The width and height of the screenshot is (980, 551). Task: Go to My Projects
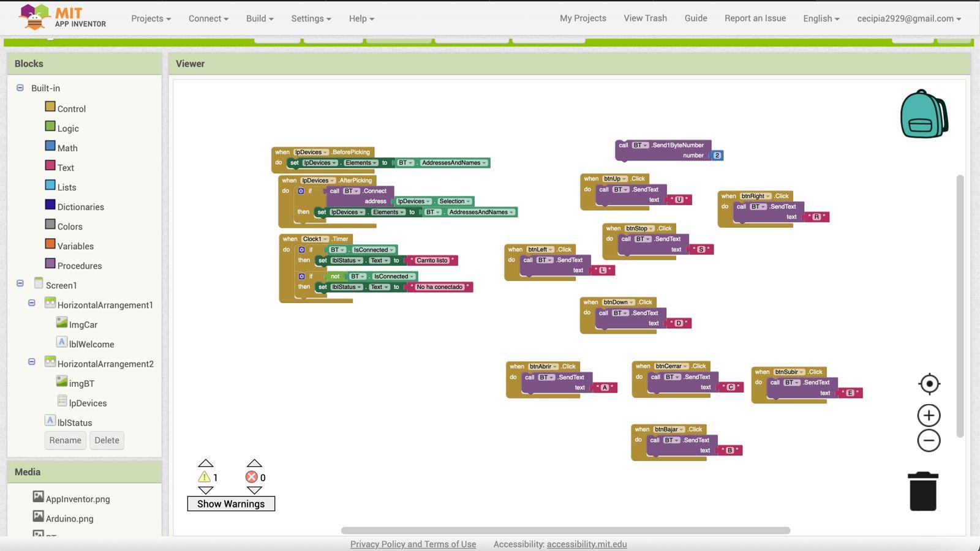coord(583,18)
